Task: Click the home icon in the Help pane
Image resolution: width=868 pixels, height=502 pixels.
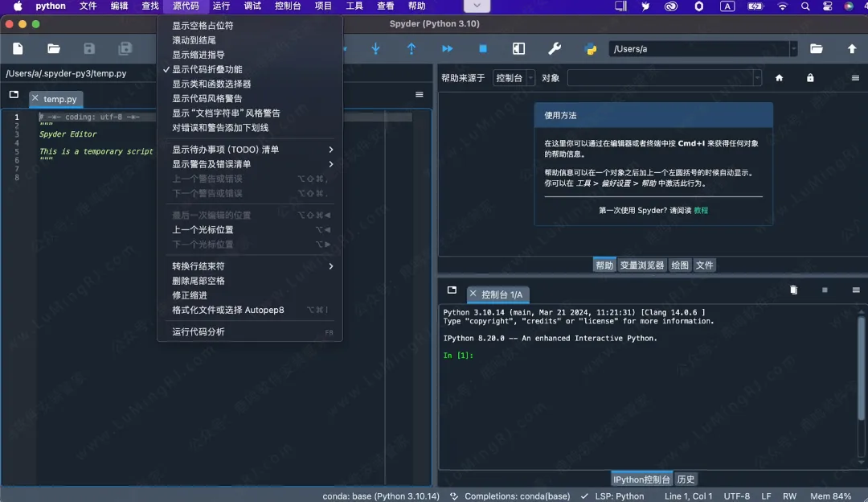Action: [778, 77]
